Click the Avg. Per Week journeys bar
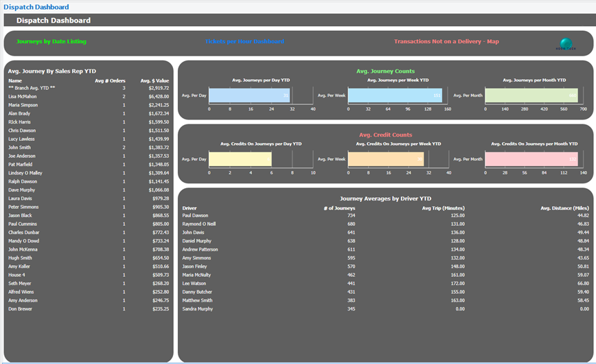 pos(395,95)
